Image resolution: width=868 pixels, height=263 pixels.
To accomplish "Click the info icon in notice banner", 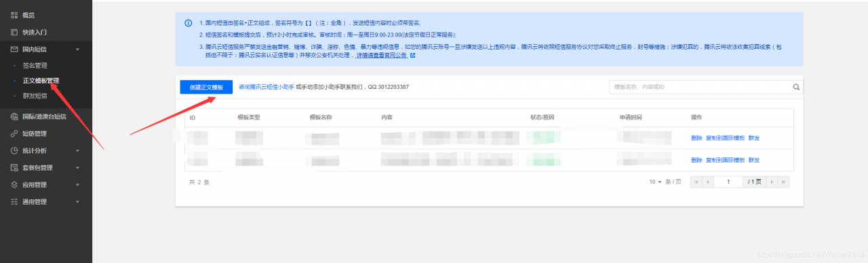I will pos(188,22).
